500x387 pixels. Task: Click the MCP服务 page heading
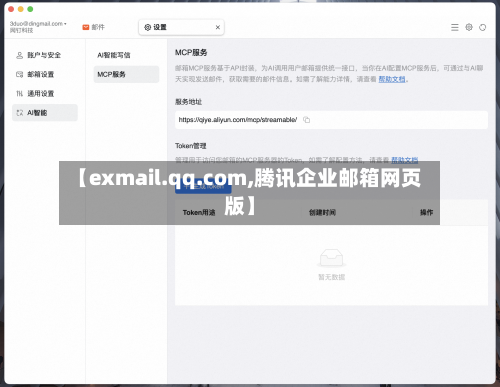coord(191,53)
